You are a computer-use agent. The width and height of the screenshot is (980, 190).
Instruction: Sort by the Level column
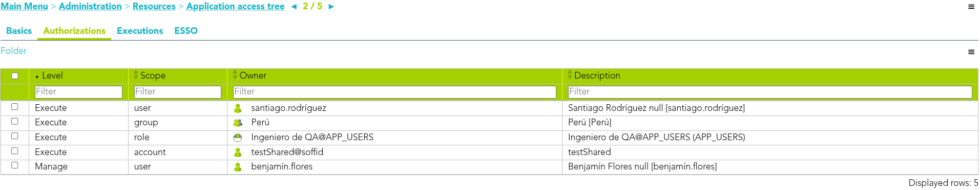(52, 75)
